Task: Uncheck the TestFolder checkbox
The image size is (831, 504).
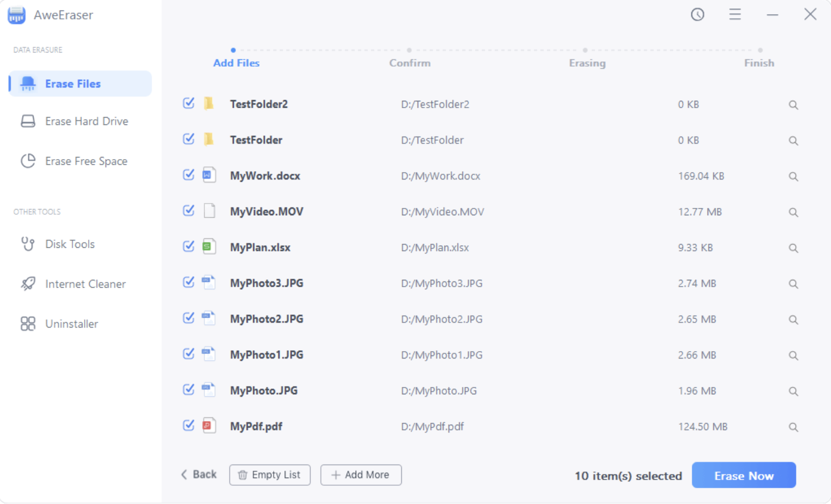Action: (x=189, y=139)
